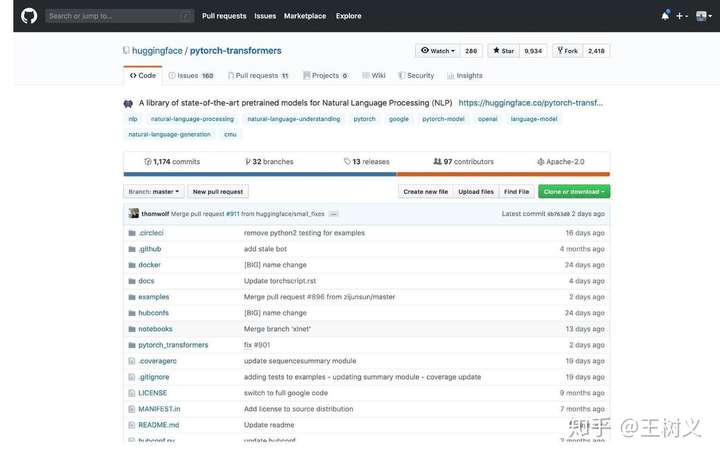720x457 pixels.
Task: Open the notebooks folder
Action: [x=155, y=329]
